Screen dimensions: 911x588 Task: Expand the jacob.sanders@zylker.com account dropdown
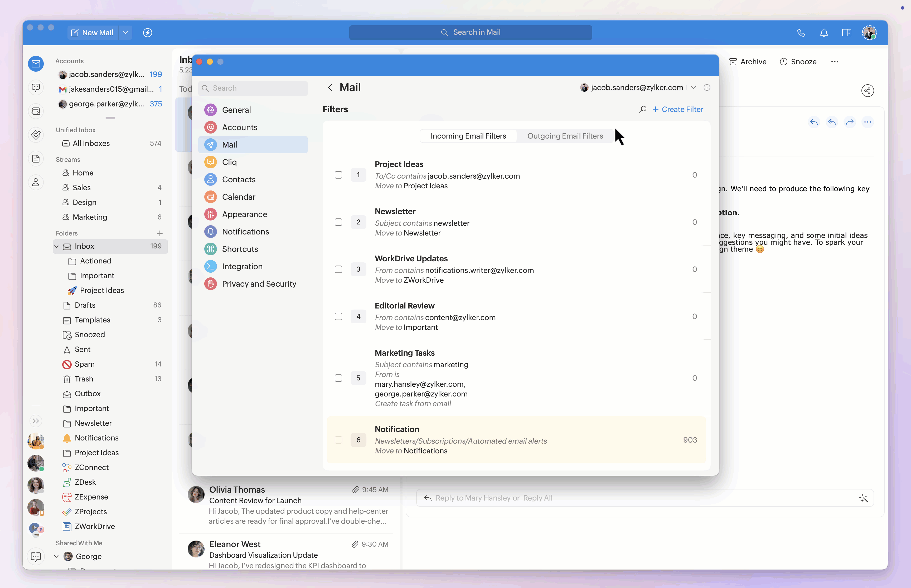point(694,88)
